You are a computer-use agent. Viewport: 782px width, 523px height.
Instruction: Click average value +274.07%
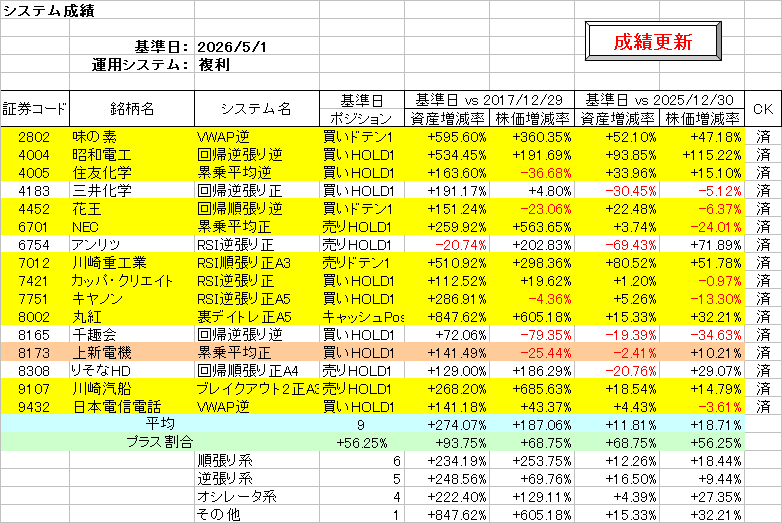coord(457,425)
